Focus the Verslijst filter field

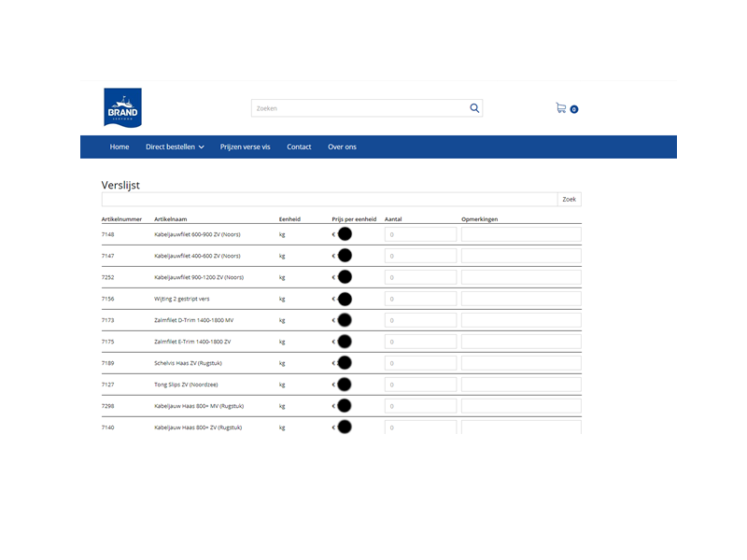click(x=330, y=199)
